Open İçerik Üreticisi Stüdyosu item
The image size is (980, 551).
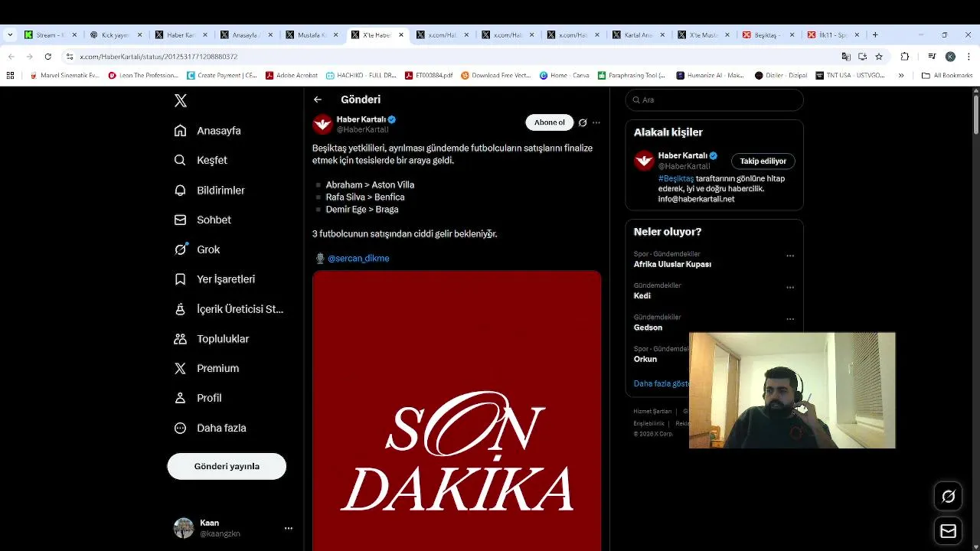229,309
